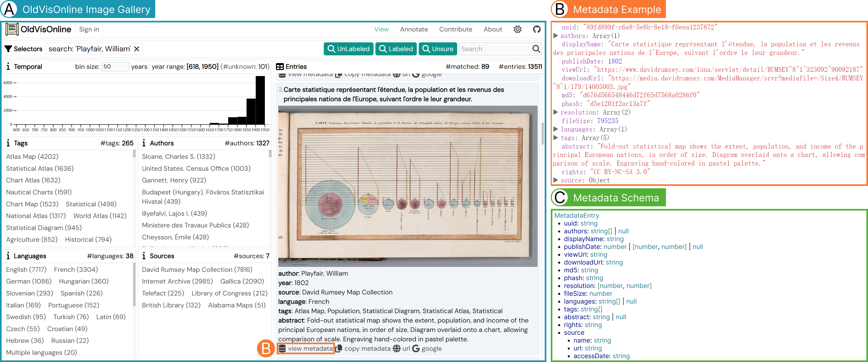The height and width of the screenshot is (362, 868).
Task: Select author Cheysson, Émile (428)
Action: point(175,237)
